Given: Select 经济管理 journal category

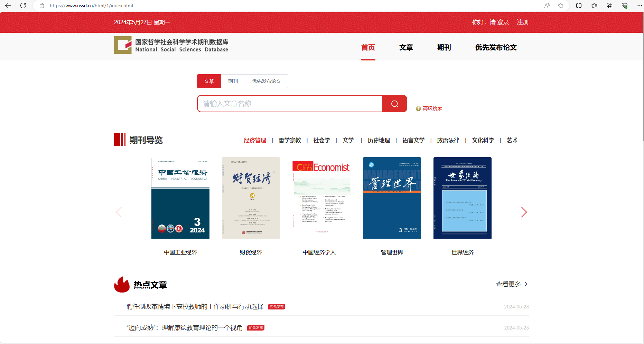Looking at the screenshot, I should point(255,140).
